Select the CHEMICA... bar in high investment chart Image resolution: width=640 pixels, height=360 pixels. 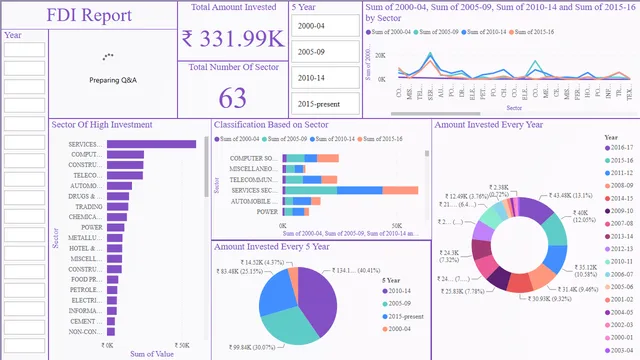click(x=117, y=217)
